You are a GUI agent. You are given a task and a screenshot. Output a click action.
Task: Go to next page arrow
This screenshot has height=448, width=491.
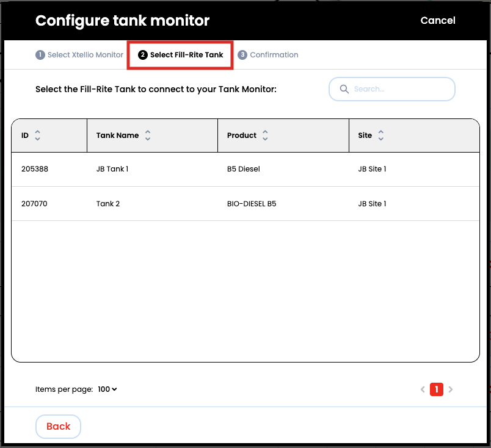[x=451, y=389]
